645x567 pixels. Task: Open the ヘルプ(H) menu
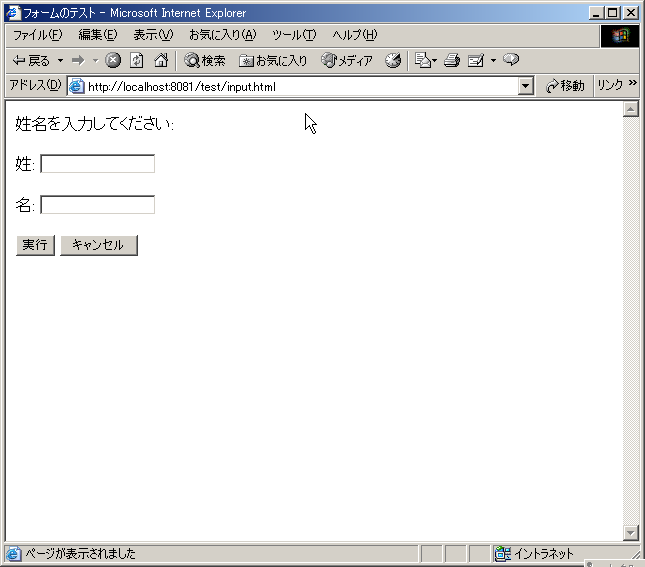(x=355, y=35)
